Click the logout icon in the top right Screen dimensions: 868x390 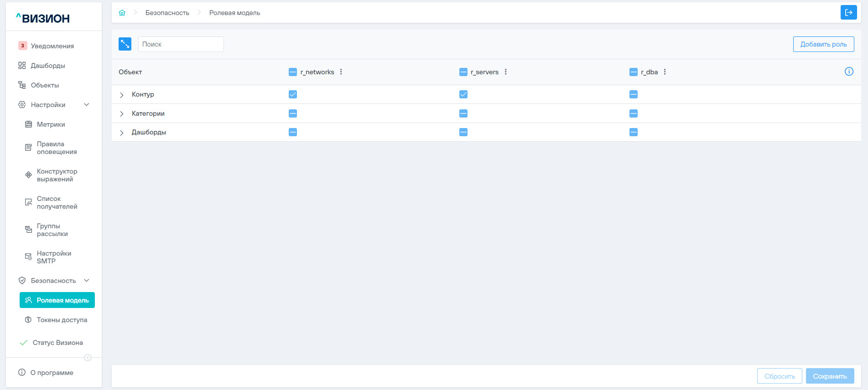(848, 13)
